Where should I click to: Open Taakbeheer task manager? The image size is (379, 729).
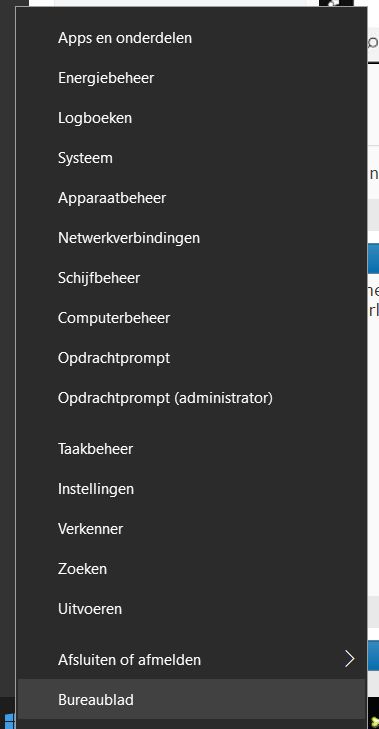191,449
